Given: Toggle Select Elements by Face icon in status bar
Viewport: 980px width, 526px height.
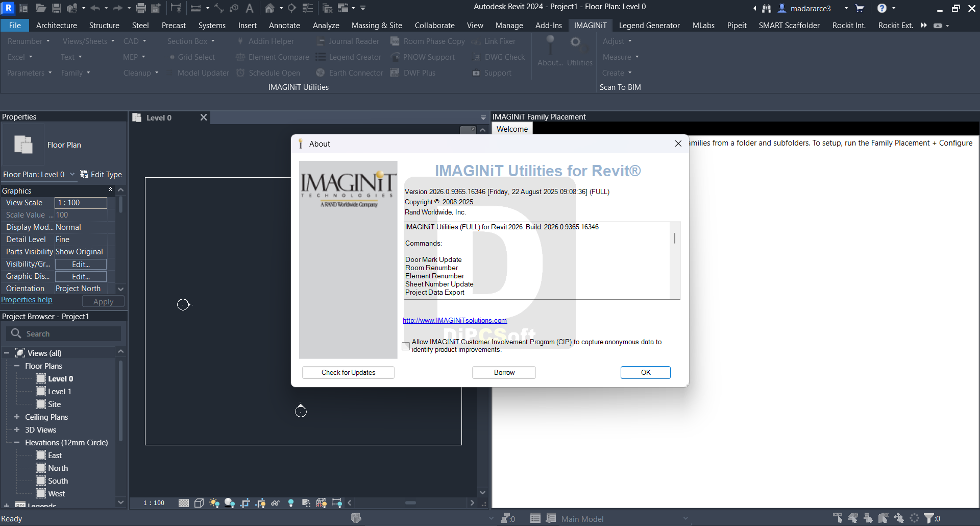Looking at the screenshot, I should click(884, 518).
